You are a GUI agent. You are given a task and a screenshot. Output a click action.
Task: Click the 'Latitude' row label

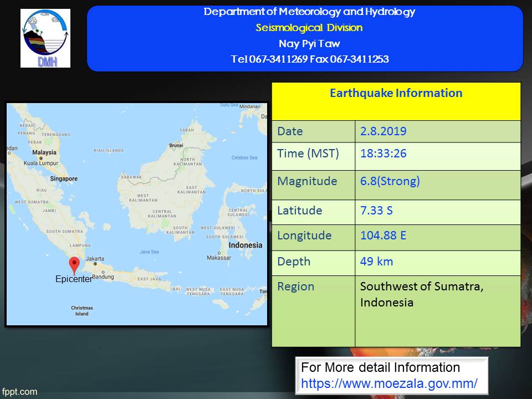300,211
